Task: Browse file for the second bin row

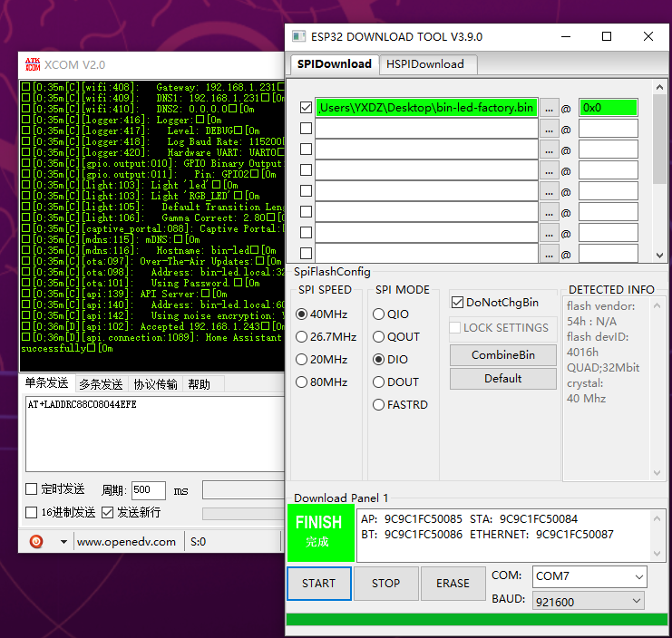Action: click(549, 129)
